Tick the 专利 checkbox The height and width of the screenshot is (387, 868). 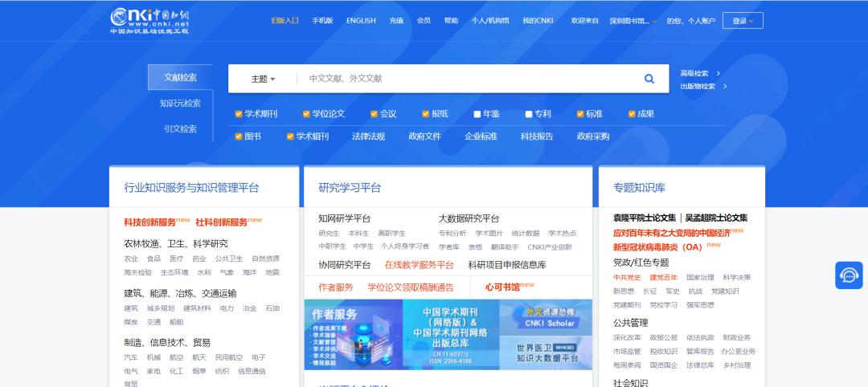[x=529, y=114]
